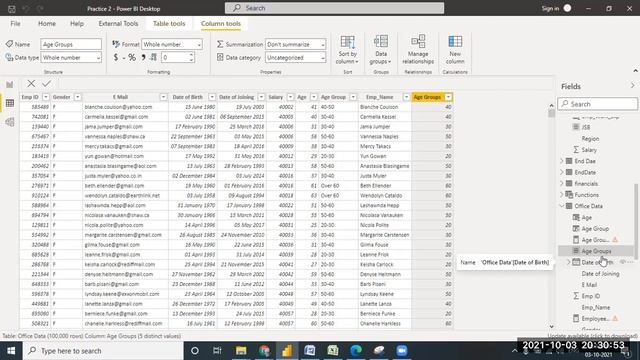640x360 pixels.
Task: Open Chrome from the taskbar
Action: (x=264, y=351)
